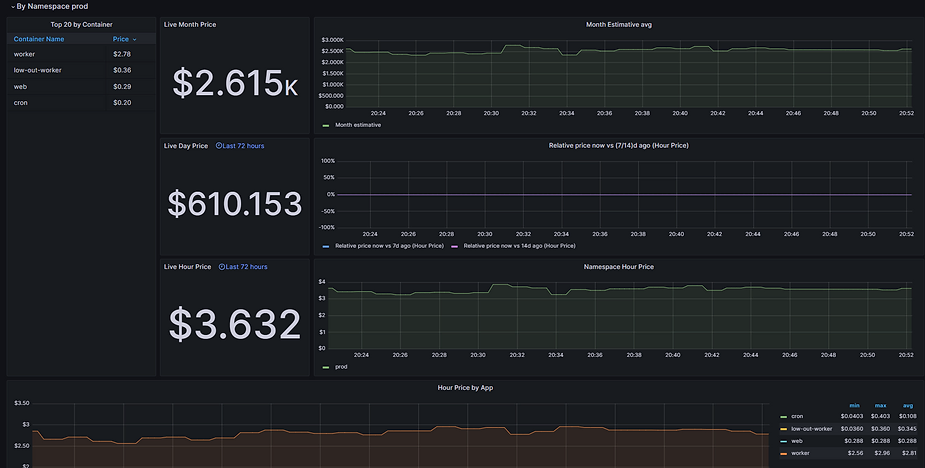Click the cyan web legend color swatch
The height and width of the screenshot is (468, 925).
coord(783,441)
